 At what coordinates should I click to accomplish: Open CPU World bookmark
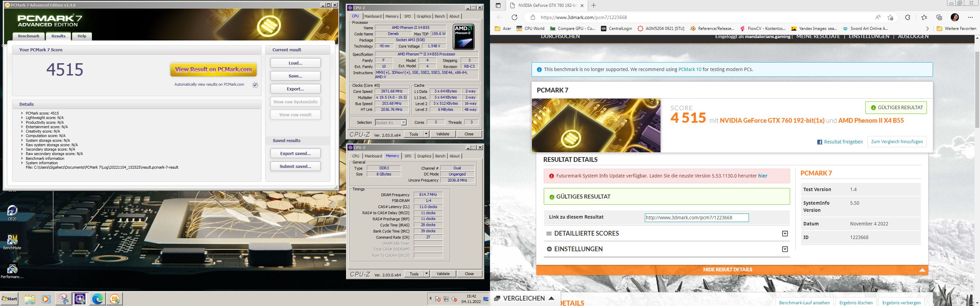point(530,29)
